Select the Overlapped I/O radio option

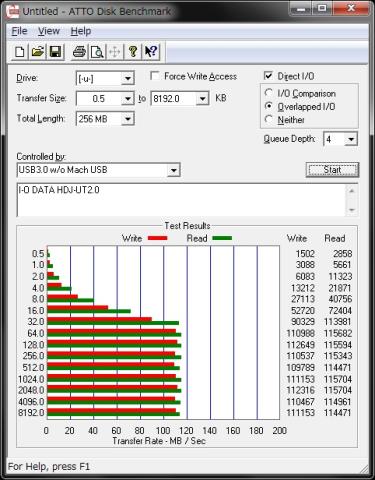269,106
